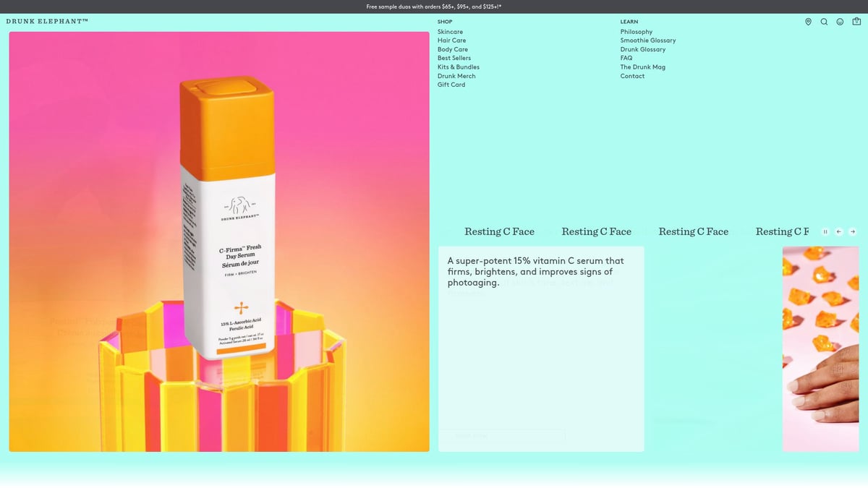The width and height of the screenshot is (868, 488).
Task: Pause the Resting C Face carousel
Action: [x=825, y=231]
